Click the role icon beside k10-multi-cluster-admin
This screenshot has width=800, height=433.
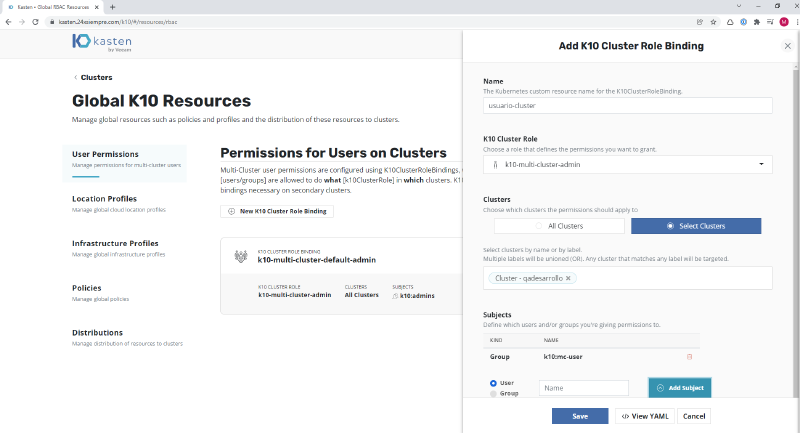495,165
